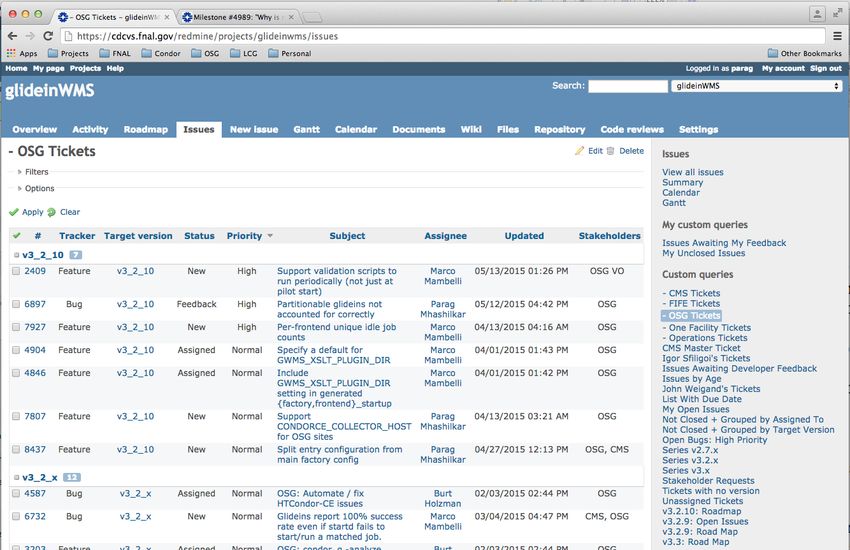
Task: Click the browser back arrow
Action: (12, 36)
